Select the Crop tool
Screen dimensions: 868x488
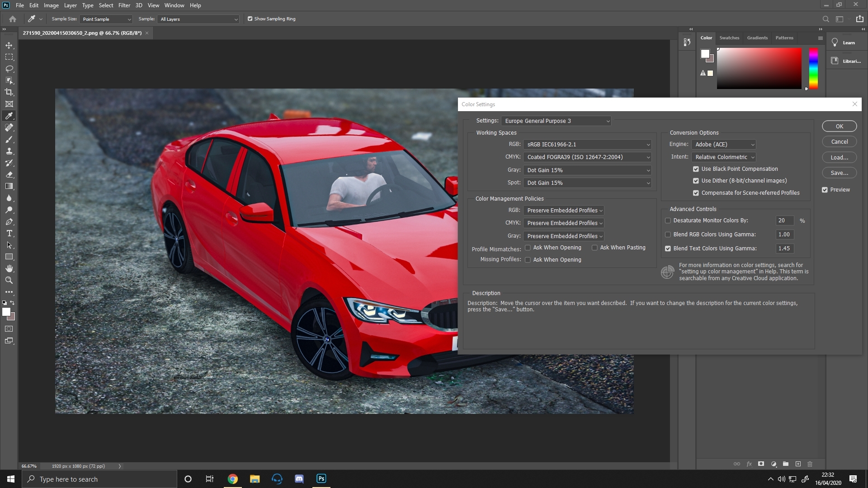(x=9, y=92)
